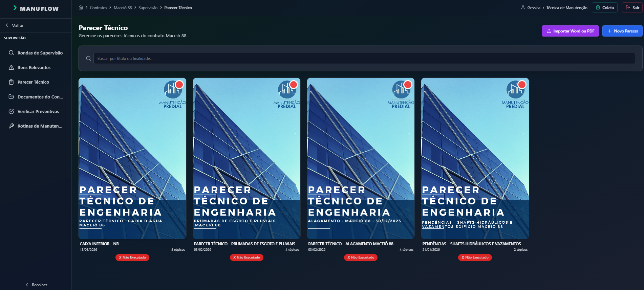Select Parecer Técnico in the sidebar
Screen dimensions: 644x290
pos(36,82)
